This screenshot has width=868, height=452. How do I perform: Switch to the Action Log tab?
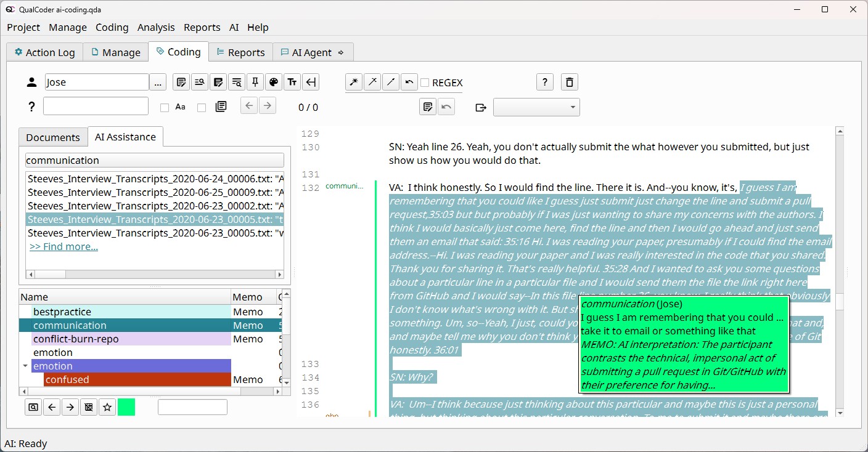44,52
